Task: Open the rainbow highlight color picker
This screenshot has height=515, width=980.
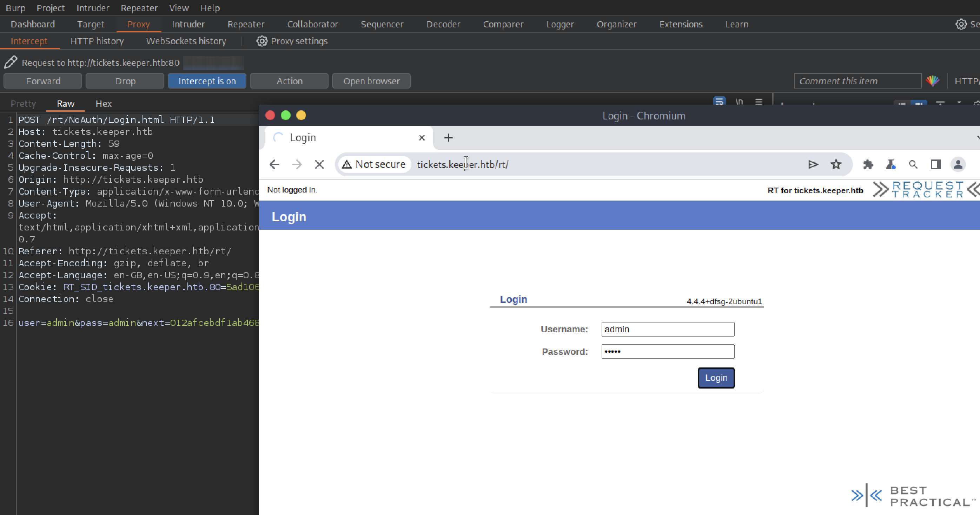Action: (x=933, y=81)
